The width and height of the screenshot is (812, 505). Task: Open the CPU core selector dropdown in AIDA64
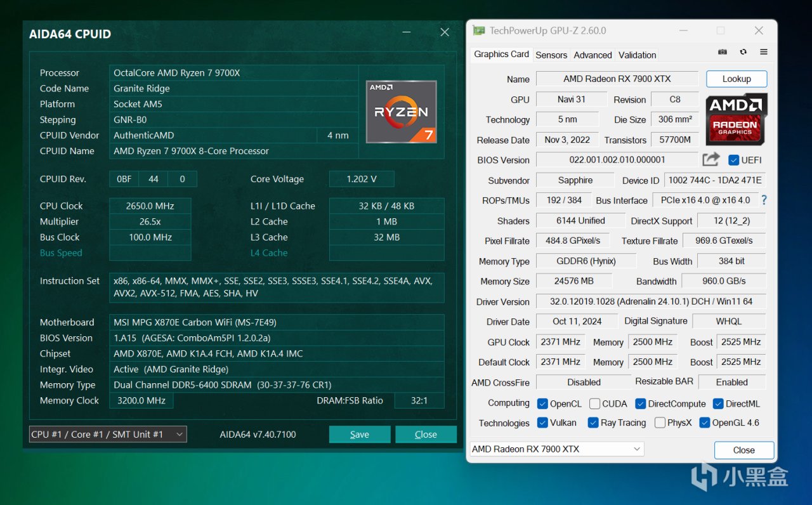pos(108,434)
